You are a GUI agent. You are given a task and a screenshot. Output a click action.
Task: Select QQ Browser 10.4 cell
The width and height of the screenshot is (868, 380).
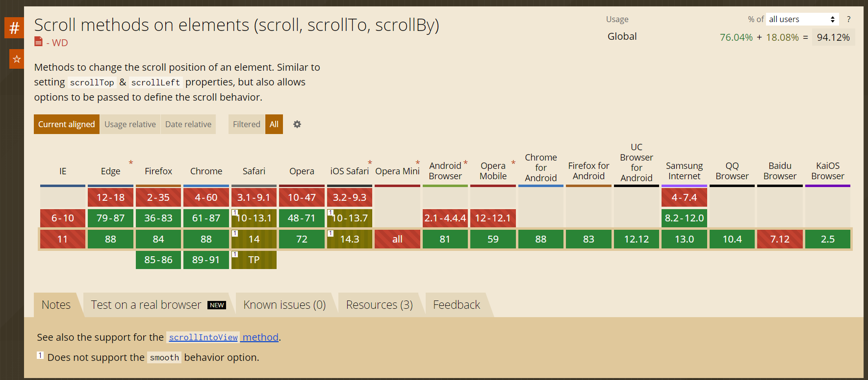click(732, 239)
